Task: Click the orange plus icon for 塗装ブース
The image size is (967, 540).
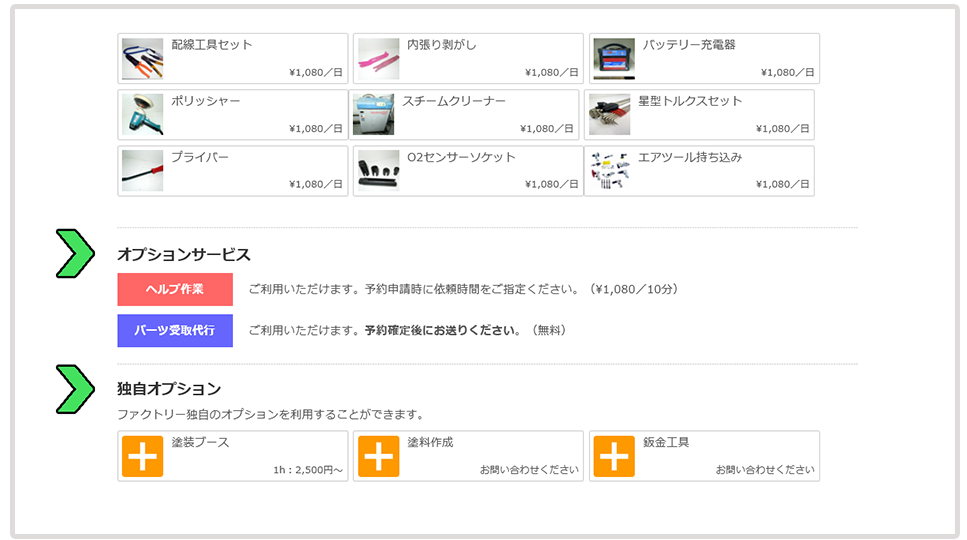Action: tap(142, 456)
